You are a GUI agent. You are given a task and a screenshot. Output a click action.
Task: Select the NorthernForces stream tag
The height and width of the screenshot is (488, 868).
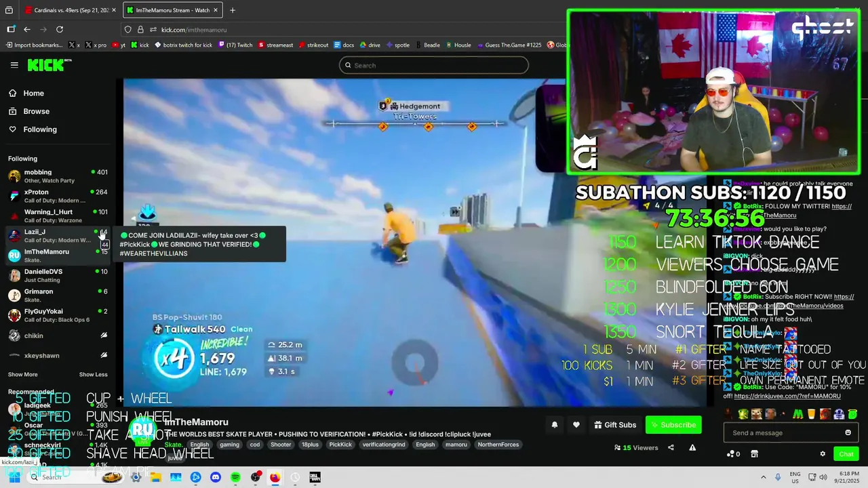click(x=498, y=445)
